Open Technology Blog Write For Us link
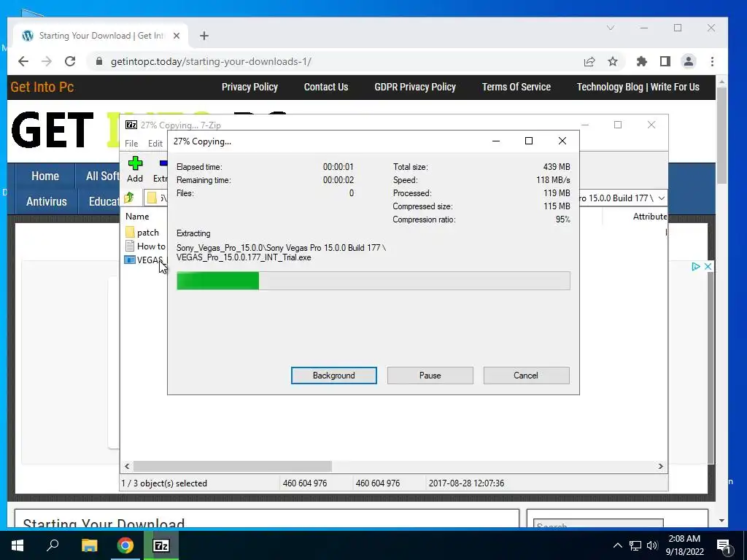 [638, 87]
